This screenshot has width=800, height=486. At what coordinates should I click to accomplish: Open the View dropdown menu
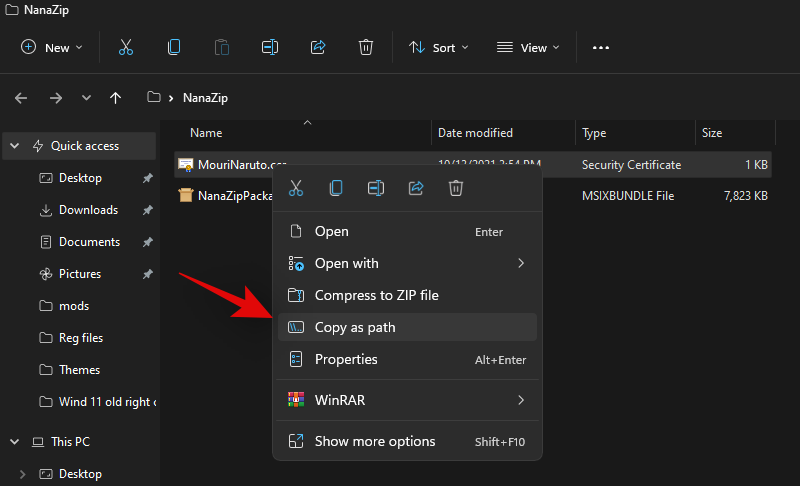coord(528,47)
